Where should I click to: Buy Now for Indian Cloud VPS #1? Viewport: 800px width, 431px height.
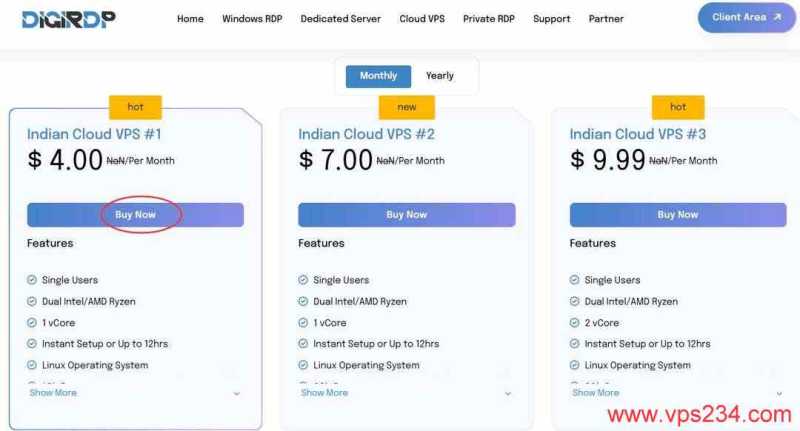[x=135, y=214]
